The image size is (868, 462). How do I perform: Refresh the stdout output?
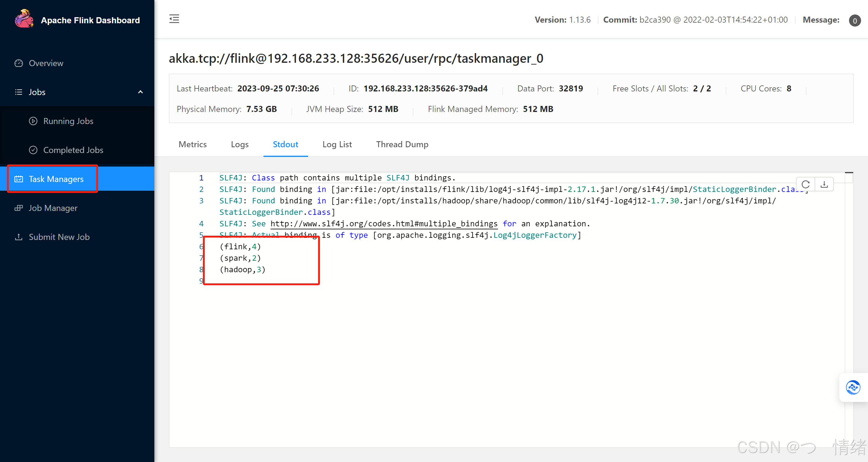pos(806,184)
